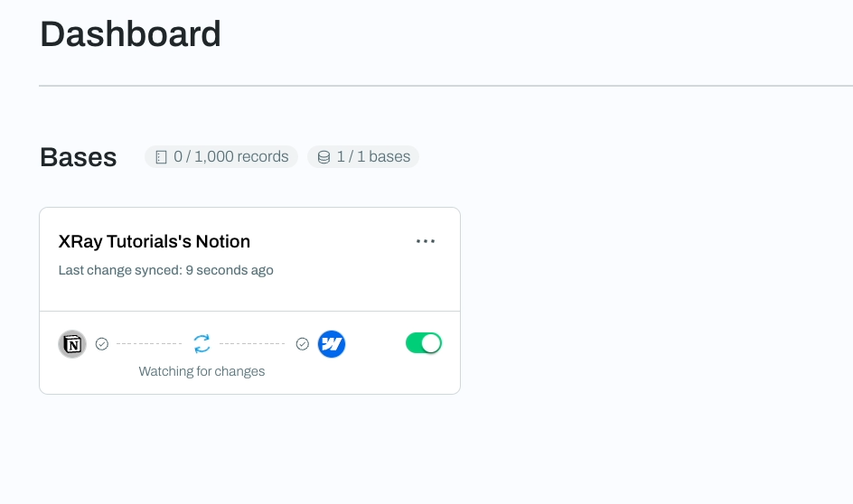This screenshot has height=504, width=853.
Task: Click the Bases section heading
Action: click(79, 157)
